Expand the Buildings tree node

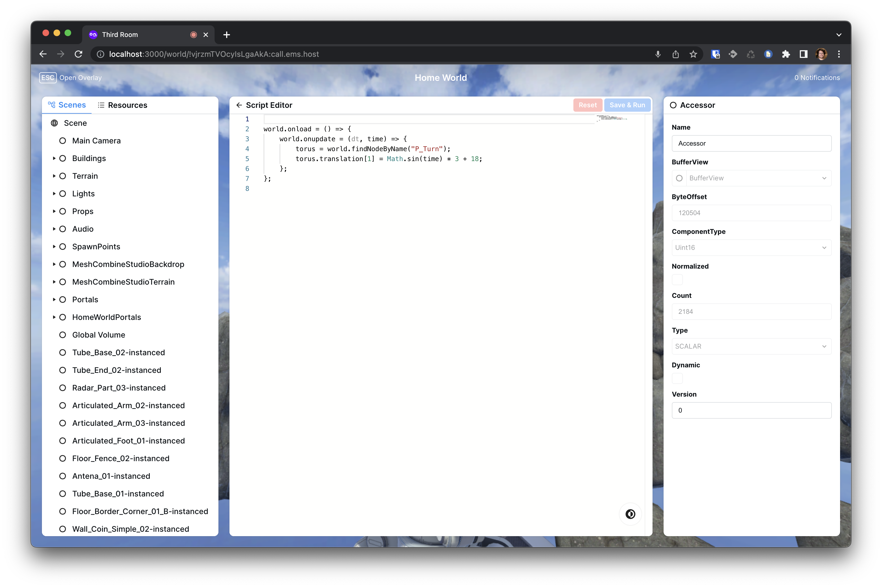click(x=54, y=158)
